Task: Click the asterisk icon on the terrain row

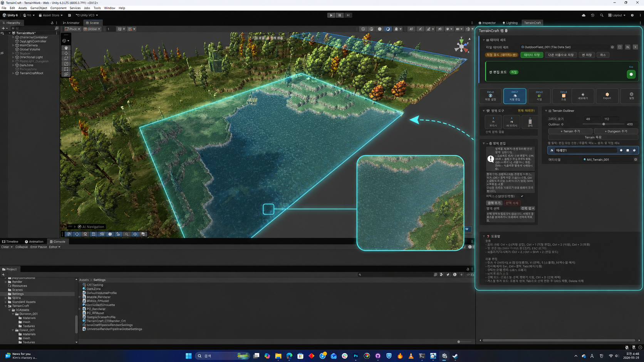Action: [634, 150]
